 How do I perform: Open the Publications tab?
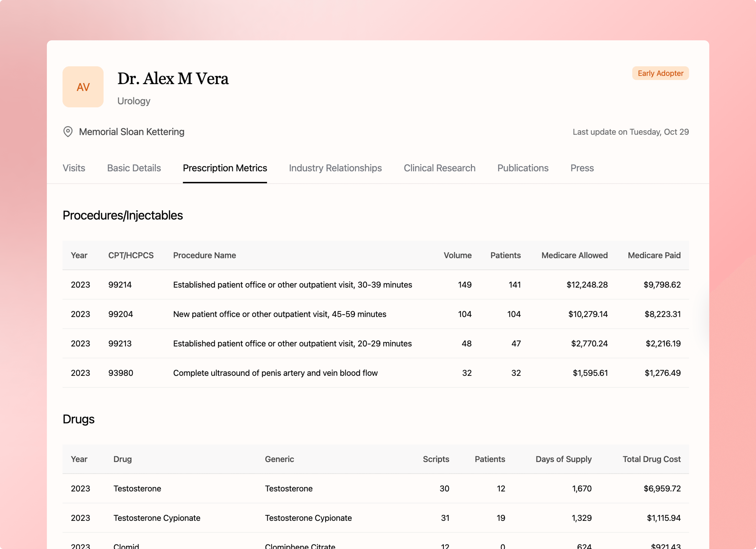click(x=523, y=168)
